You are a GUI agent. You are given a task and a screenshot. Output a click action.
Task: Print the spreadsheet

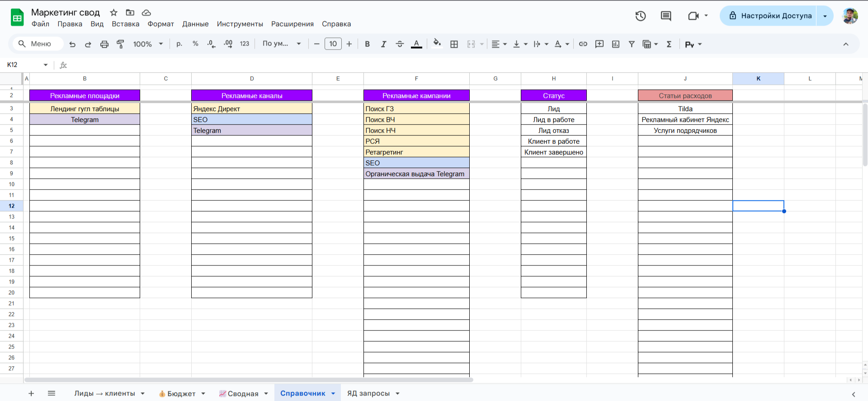(104, 44)
